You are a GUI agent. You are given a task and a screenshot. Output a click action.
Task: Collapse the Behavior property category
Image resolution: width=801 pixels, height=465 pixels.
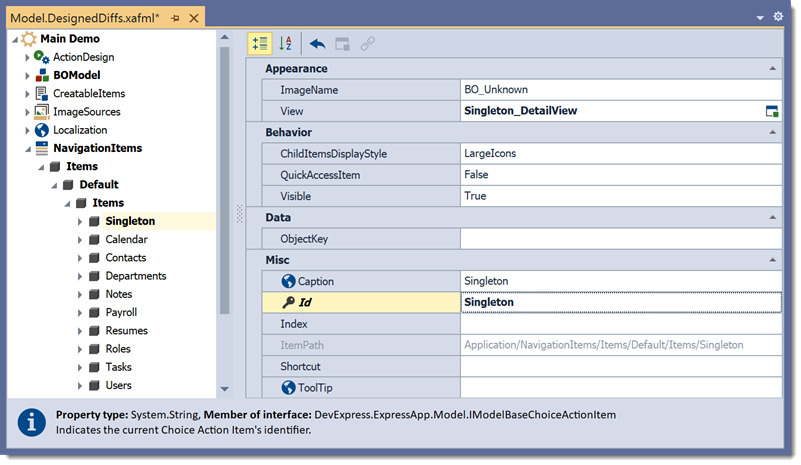click(x=772, y=132)
